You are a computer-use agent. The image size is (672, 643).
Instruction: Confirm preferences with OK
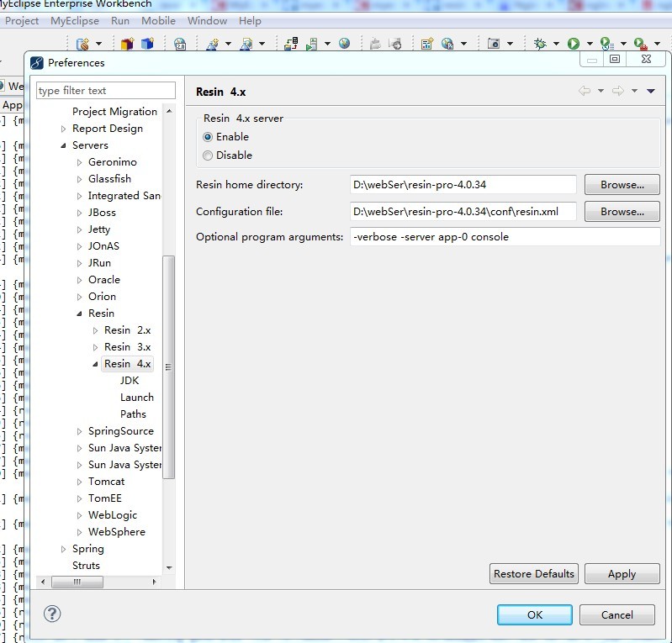[x=534, y=614]
